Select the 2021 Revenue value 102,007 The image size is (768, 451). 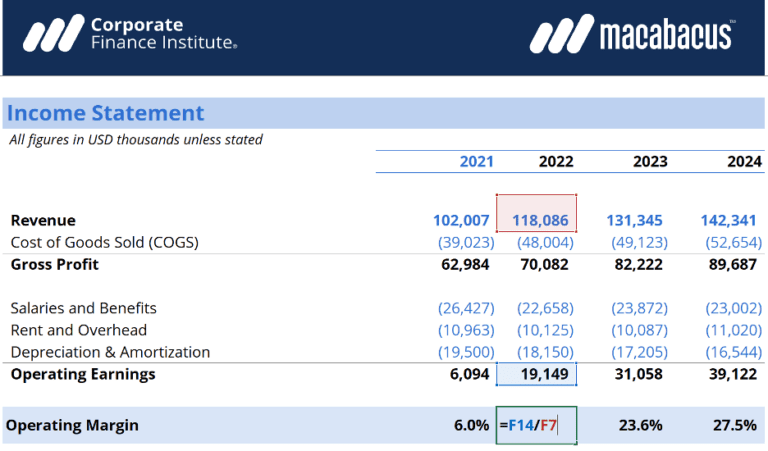click(x=461, y=220)
